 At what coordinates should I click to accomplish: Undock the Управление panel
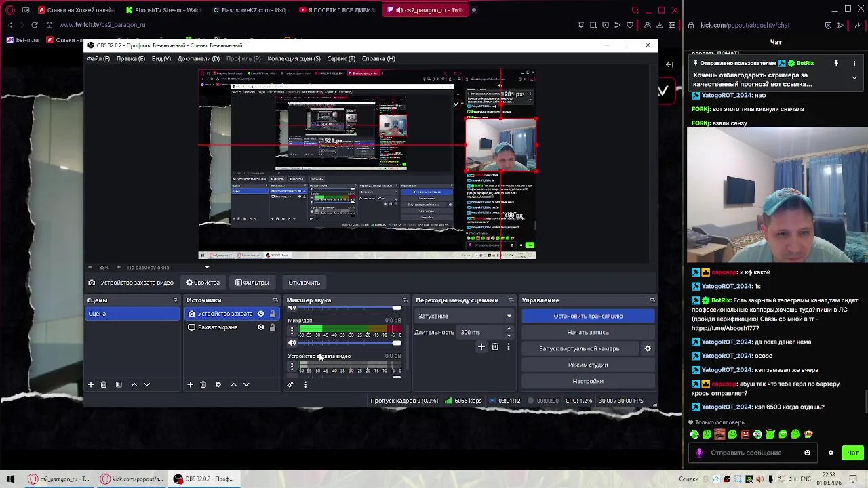[652, 300]
